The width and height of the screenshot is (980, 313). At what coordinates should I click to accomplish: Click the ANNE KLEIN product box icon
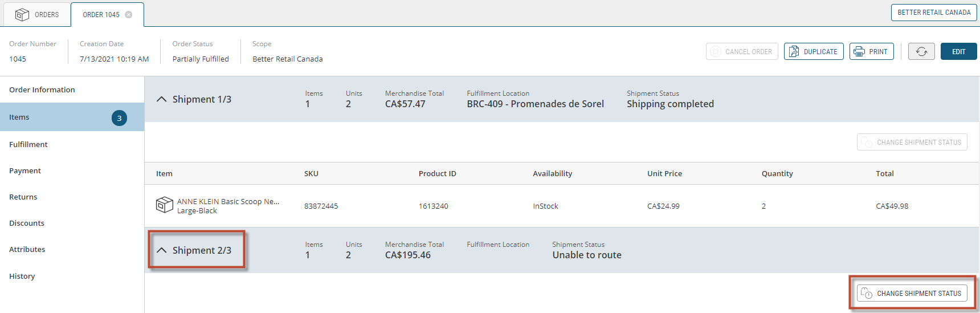164,205
